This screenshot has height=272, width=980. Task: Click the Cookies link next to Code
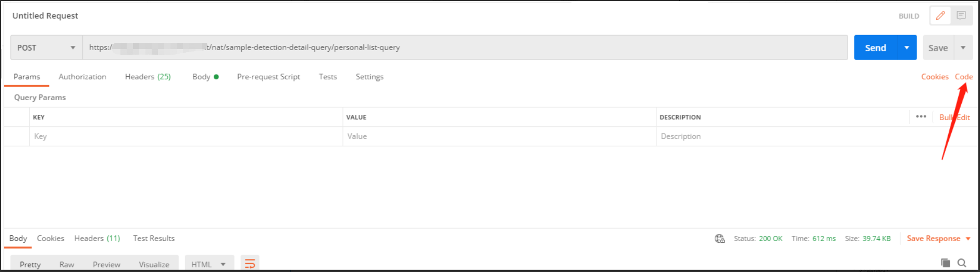click(x=935, y=77)
